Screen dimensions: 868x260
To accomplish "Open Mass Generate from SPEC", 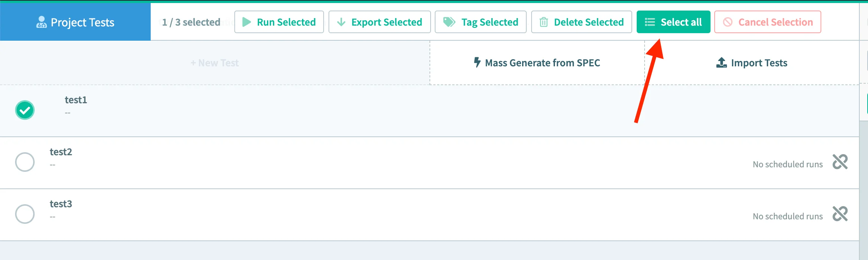I will click(536, 63).
